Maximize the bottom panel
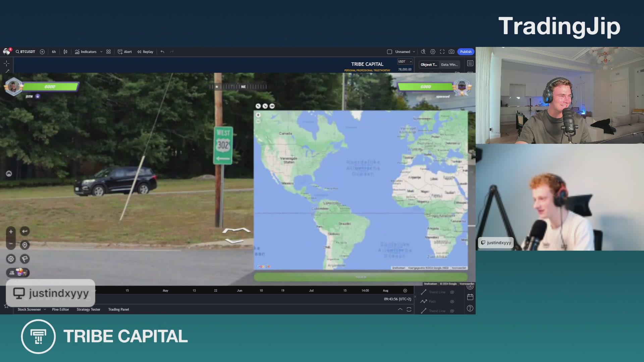Image resolution: width=644 pixels, height=362 pixels. pyautogui.click(x=409, y=309)
